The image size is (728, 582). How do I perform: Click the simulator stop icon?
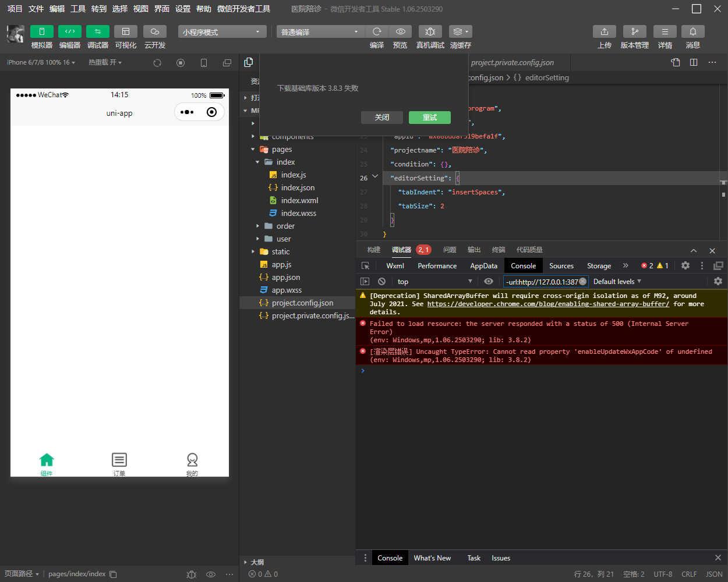click(x=181, y=63)
